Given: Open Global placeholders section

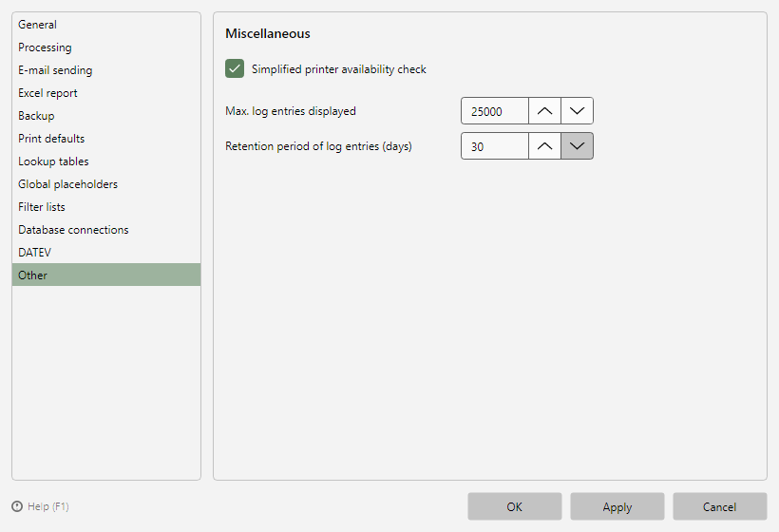Looking at the screenshot, I should (x=106, y=184).
